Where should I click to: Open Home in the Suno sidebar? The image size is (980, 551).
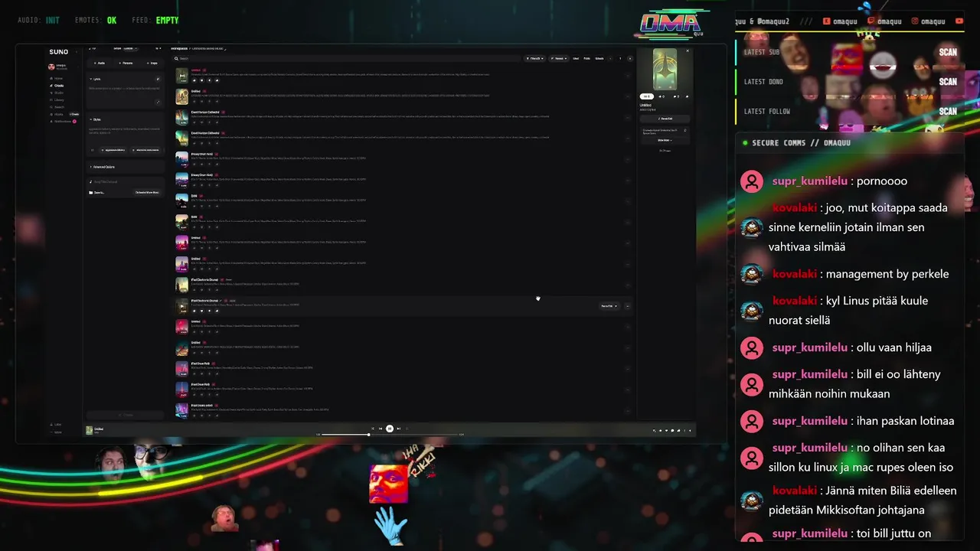coord(58,78)
